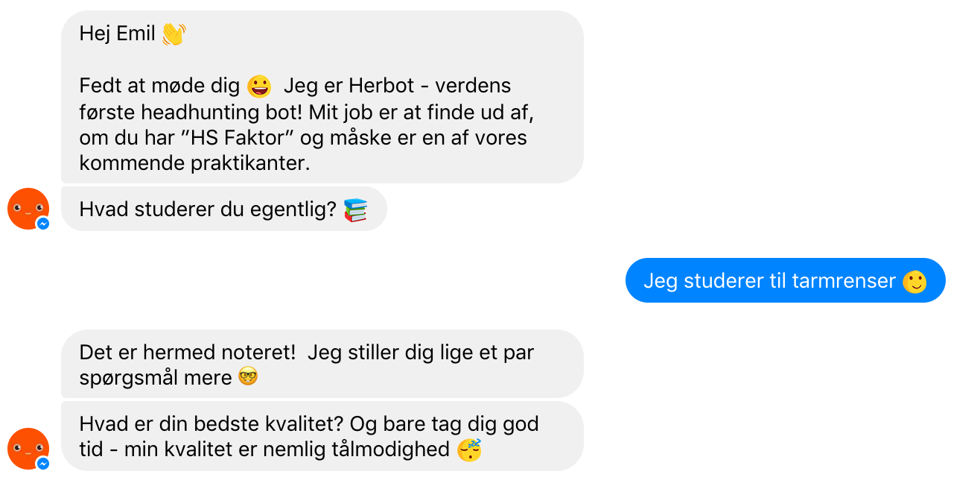The width and height of the screenshot is (980, 486).
Task: Click the smiley emoji in the blue bubble
Action: [x=914, y=281]
